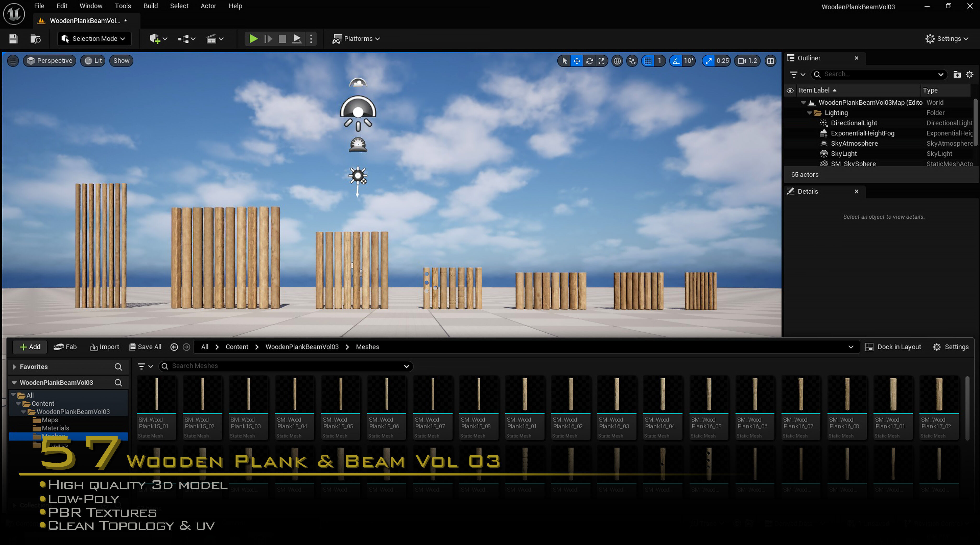Click the Save current level icon
The height and width of the screenshot is (545, 980).
[13, 39]
